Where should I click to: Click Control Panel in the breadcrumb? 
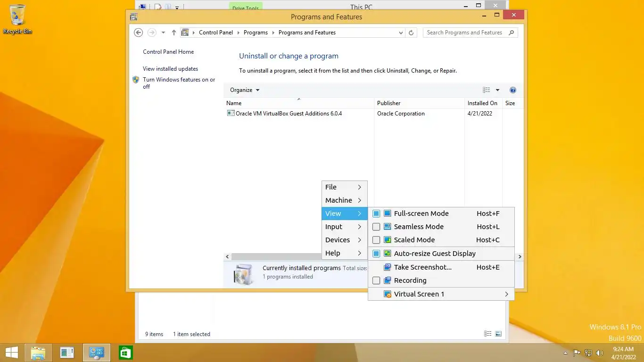coord(216,33)
